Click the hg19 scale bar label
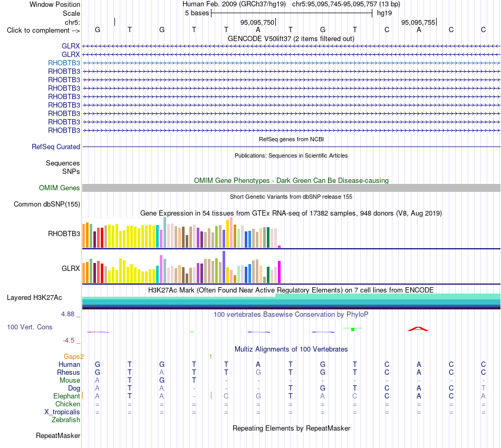Viewport: 501px width, 448px height. click(x=384, y=13)
